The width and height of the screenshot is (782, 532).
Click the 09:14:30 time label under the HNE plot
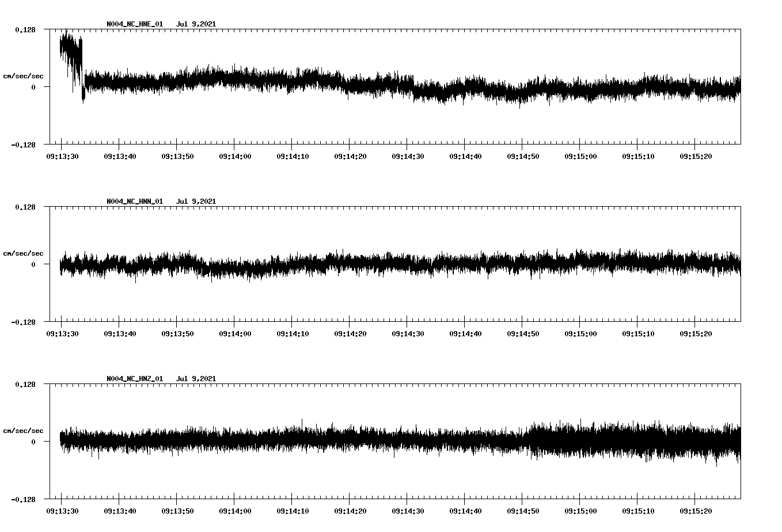click(x=408, y=156)
